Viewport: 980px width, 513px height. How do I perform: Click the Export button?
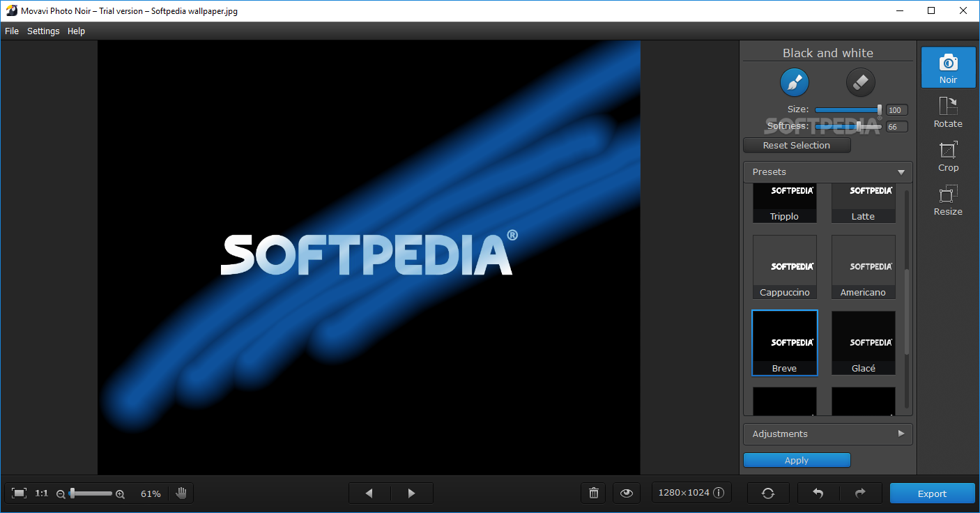point(932,493)
